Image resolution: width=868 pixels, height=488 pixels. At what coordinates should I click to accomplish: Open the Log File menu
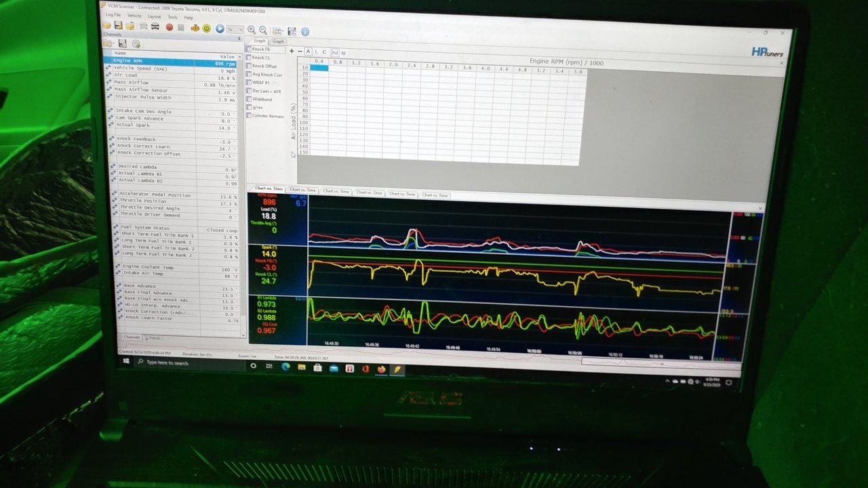click(113, 14)
